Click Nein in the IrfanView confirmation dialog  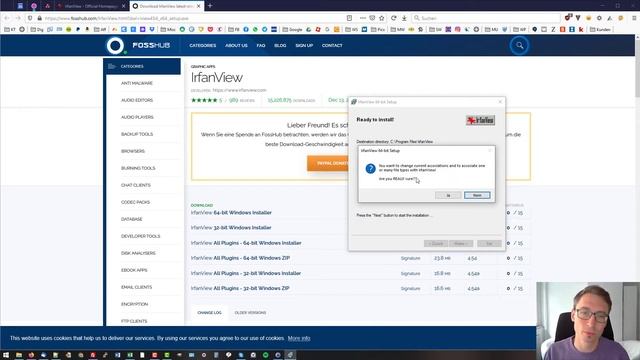477,195
